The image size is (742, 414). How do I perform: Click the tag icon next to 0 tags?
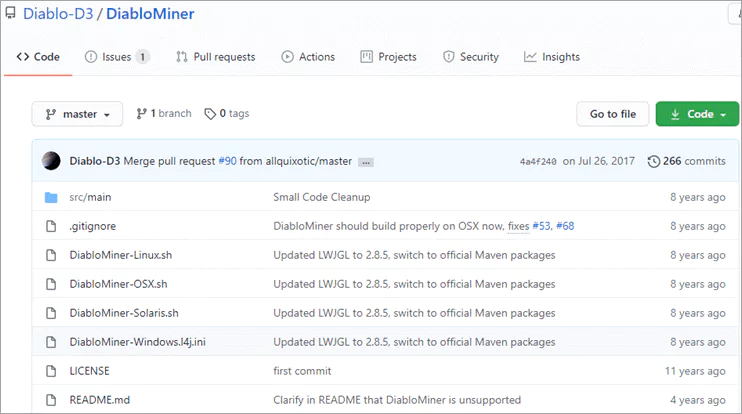pos(210,114)
